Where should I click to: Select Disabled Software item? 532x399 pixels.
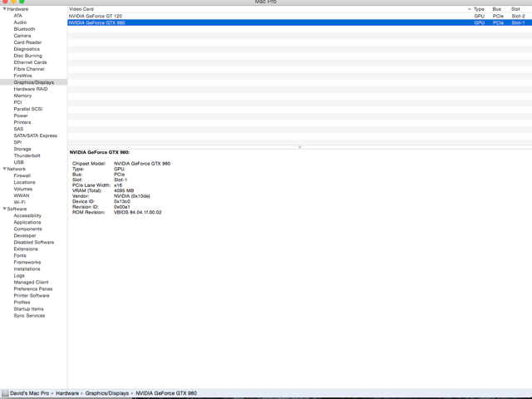(x=34, y=242)
